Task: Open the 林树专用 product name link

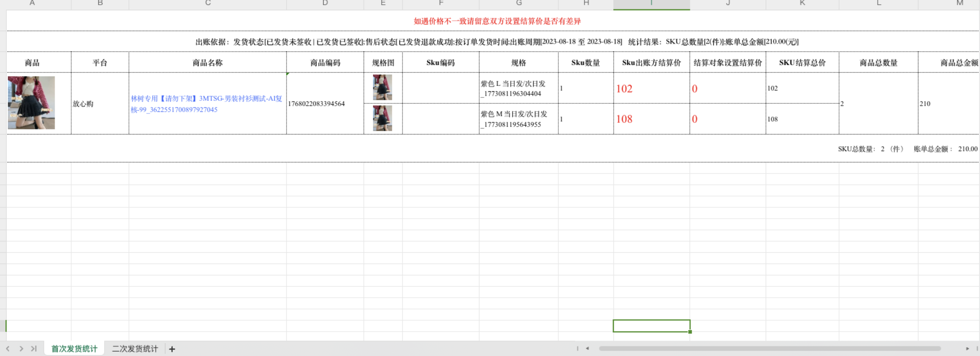Action: [206, 104]
